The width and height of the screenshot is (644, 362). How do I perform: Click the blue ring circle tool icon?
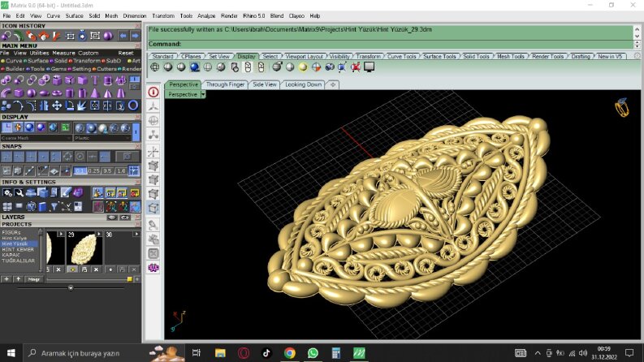133,106
